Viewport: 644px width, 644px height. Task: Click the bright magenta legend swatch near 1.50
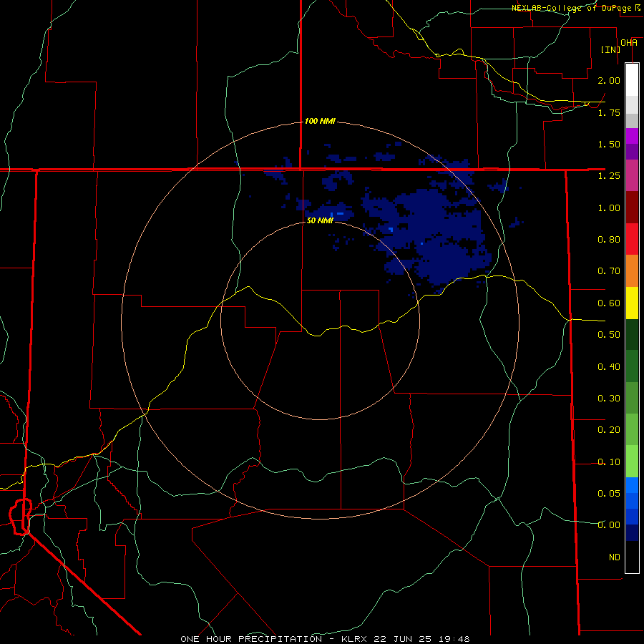pyautogui.click(x=632, y=136)
